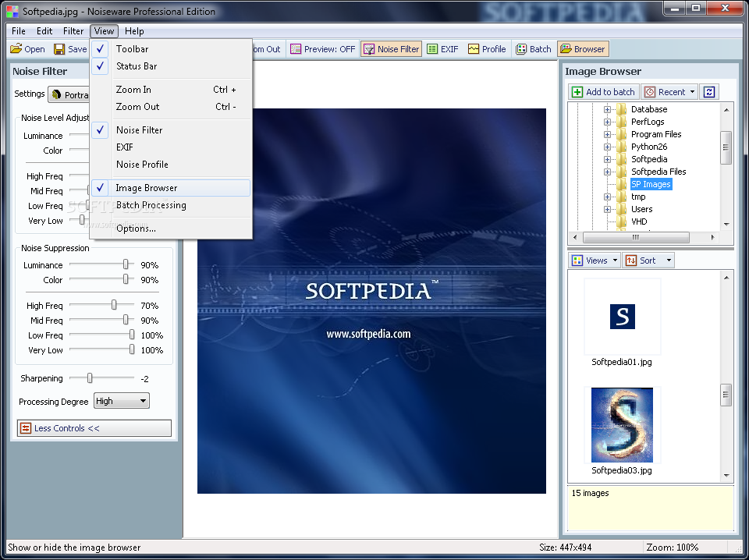The height and width of the screenshot is (560, 749).
Task: Click the Sharpening slider handle
Action: coord(89,378)
